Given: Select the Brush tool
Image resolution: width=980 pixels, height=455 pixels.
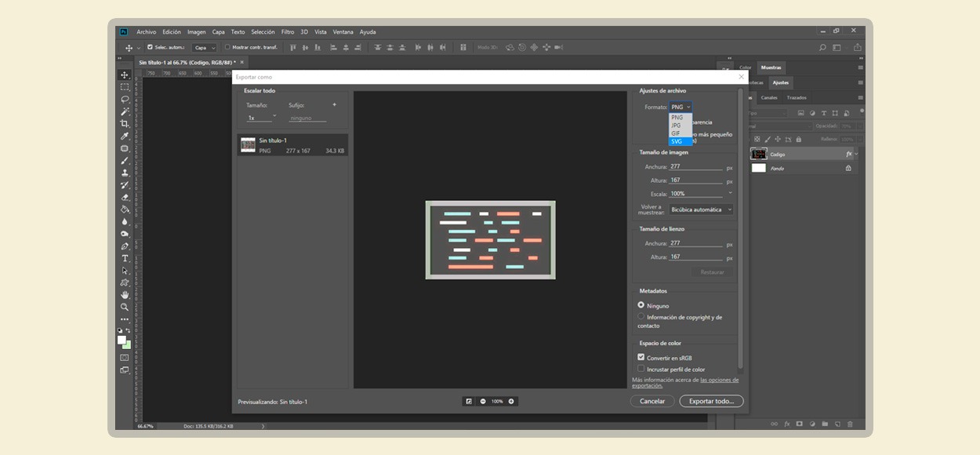Looking at the screenshot, I should pos(125,161).
